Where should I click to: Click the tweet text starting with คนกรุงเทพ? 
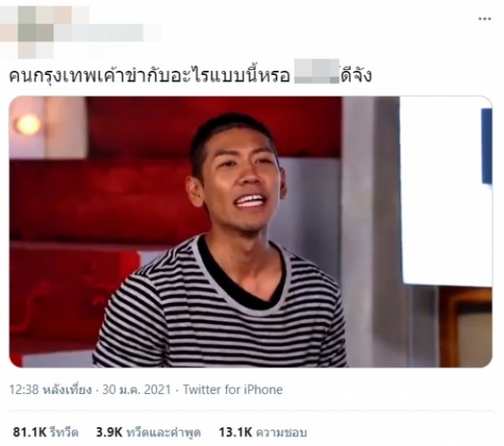pyautogui.click(x=191, y=75)
